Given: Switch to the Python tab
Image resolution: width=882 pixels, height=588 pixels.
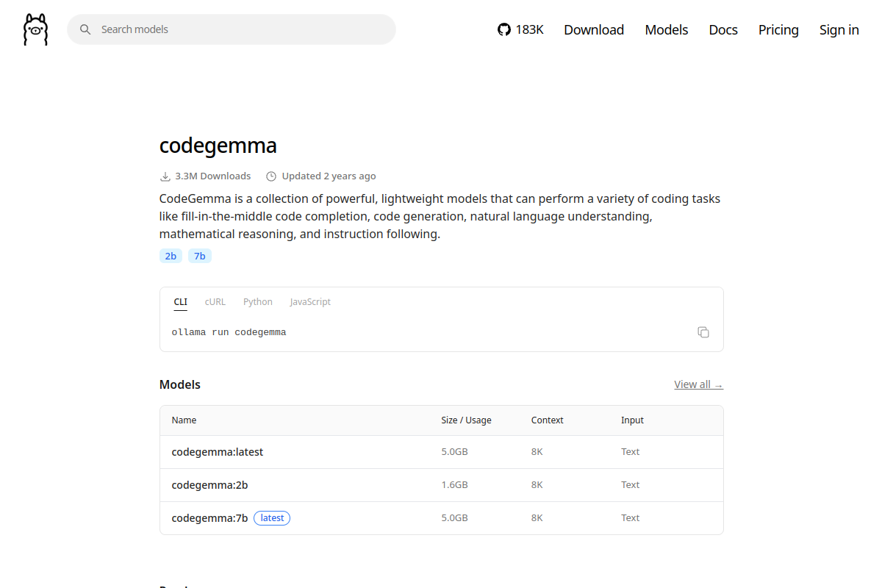Looking at the screenshot, I should click(x=258, y=302).
